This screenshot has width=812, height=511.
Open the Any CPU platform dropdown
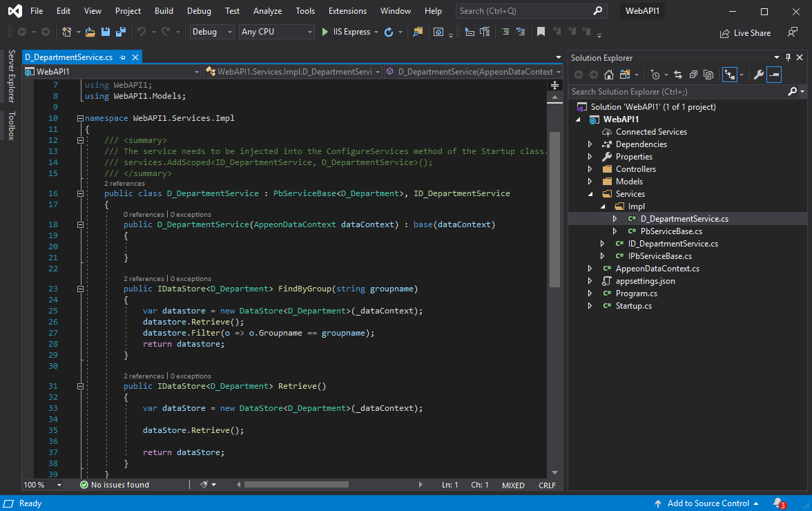pyautogui.click(x=276, y=32)
